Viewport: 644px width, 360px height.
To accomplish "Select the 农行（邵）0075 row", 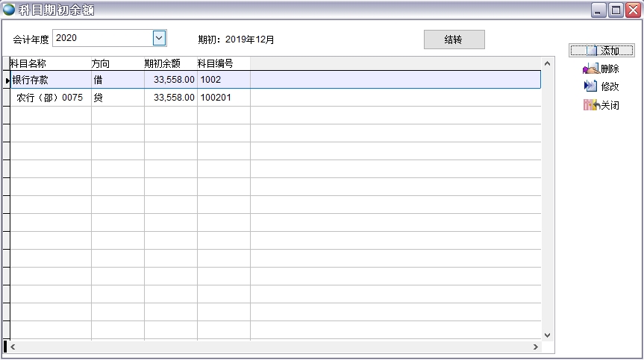I will (49, 98).
